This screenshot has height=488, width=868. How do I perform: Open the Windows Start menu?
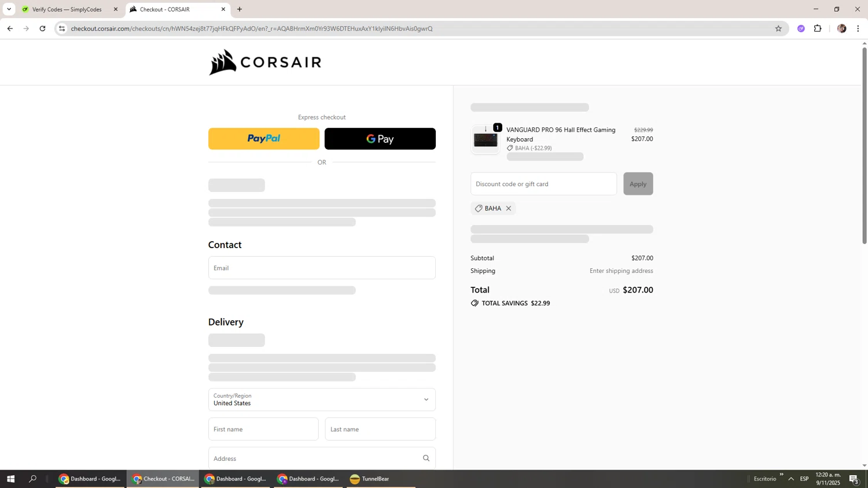pos(10,479)
